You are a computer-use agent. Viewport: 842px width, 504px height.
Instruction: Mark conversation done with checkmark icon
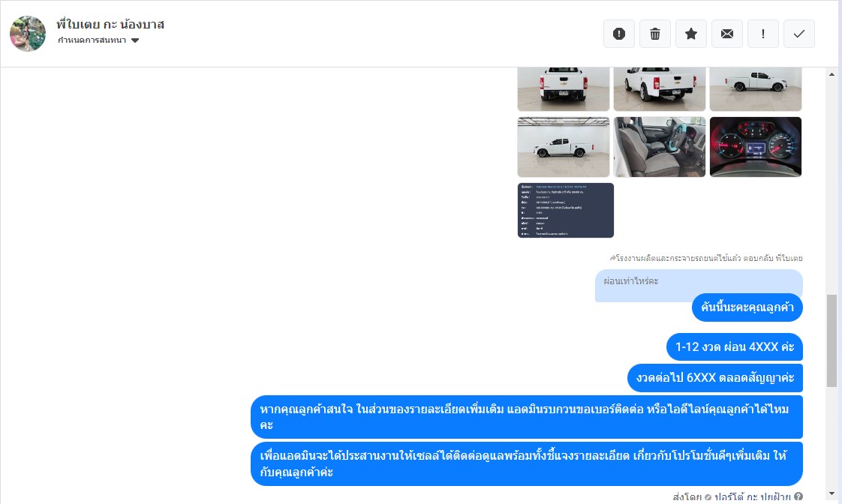(x=798, y=34)
